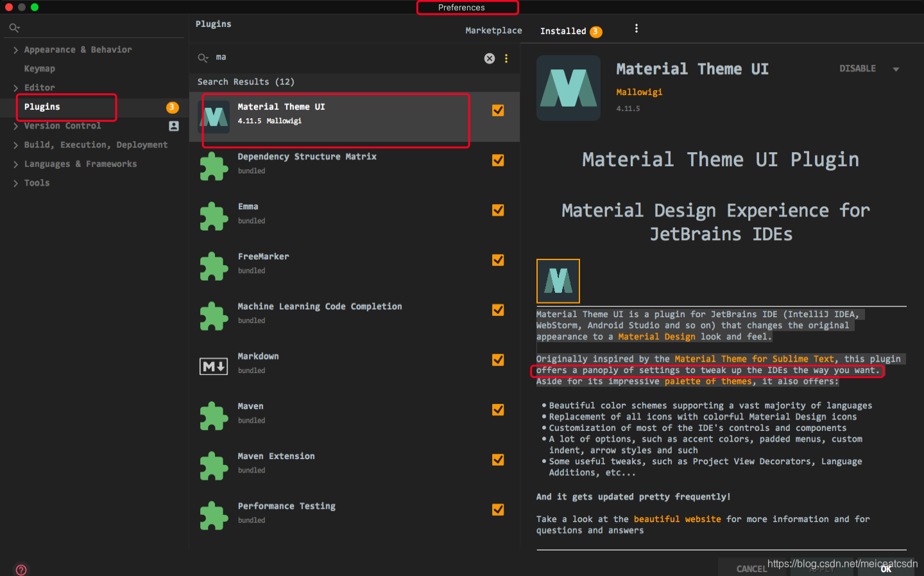924x576 pixels.
Task: Open the palette of themes link
Action: (708, 382)
